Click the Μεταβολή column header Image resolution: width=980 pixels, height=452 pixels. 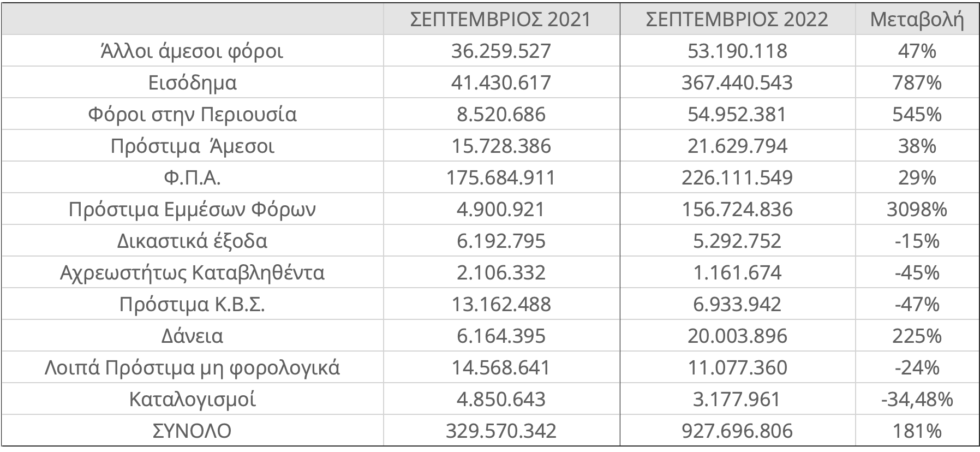[x=917, y=20]
